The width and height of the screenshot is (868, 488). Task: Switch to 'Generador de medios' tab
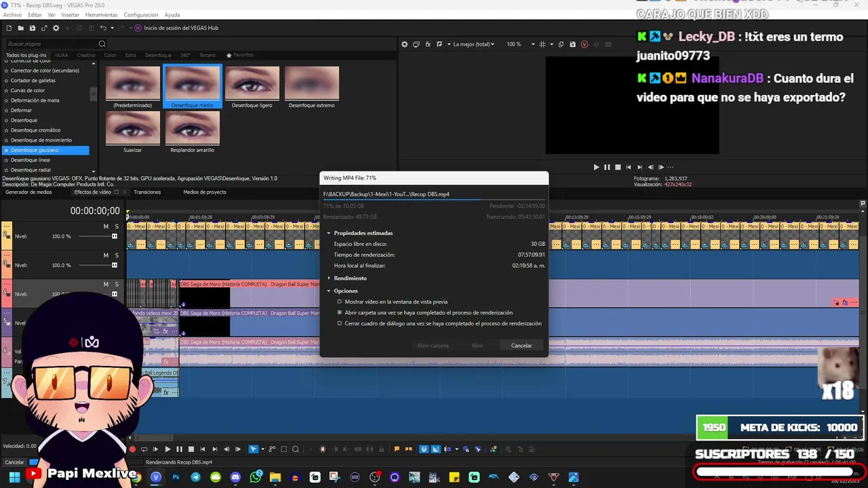tap(28, 192)
